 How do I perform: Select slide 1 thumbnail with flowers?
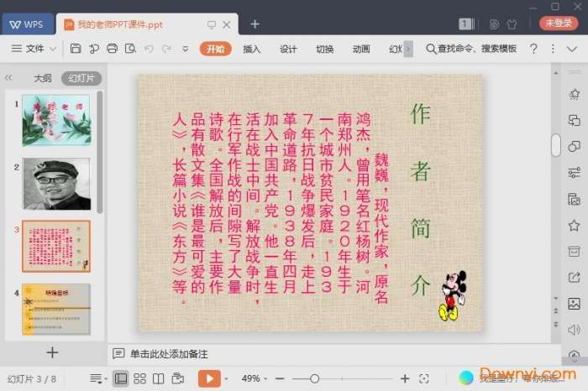[x=56, y=120]
